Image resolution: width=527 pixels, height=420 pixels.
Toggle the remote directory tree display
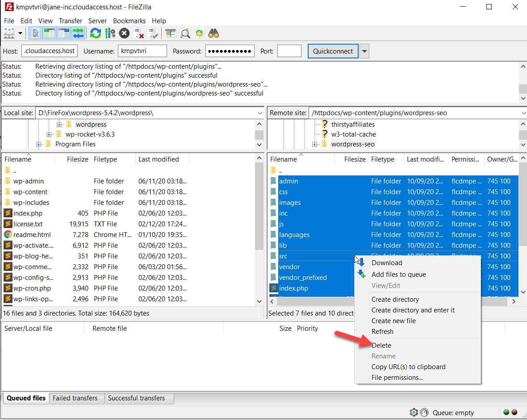click(63, 33)
